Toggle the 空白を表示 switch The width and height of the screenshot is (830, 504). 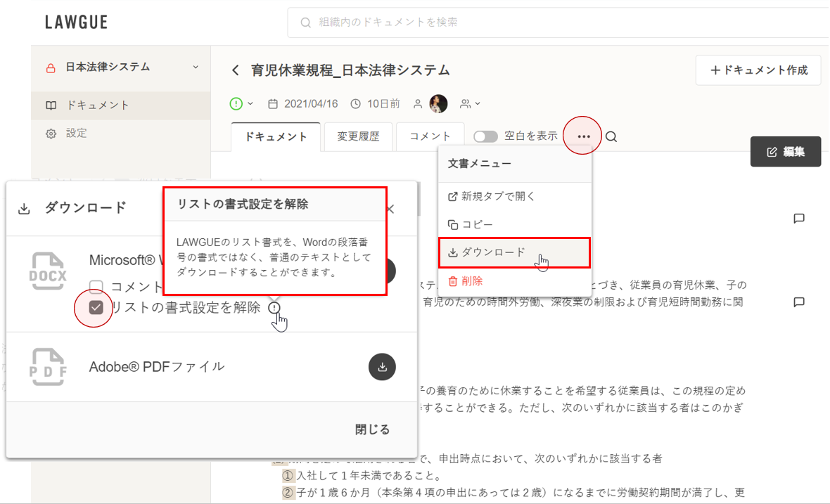point(485,136)
